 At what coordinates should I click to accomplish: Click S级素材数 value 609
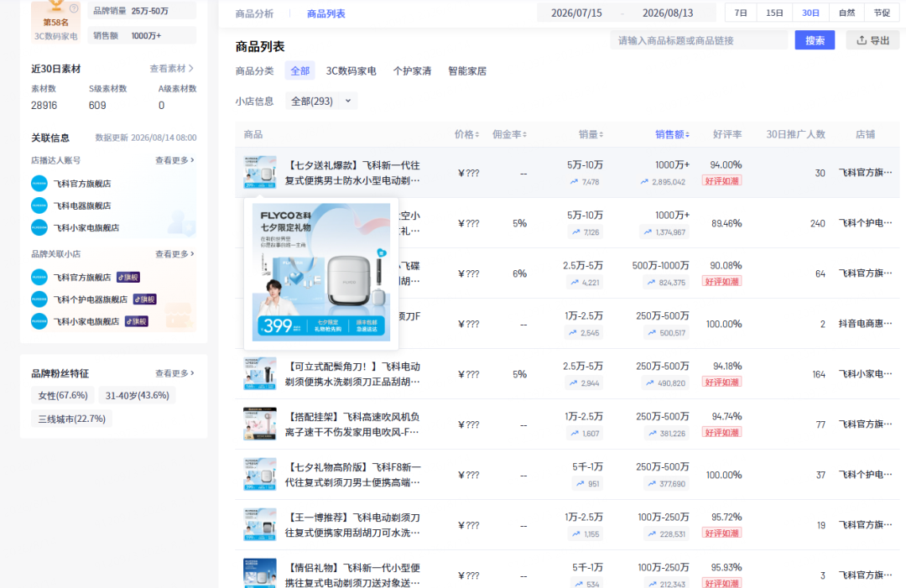coord(97,106)
